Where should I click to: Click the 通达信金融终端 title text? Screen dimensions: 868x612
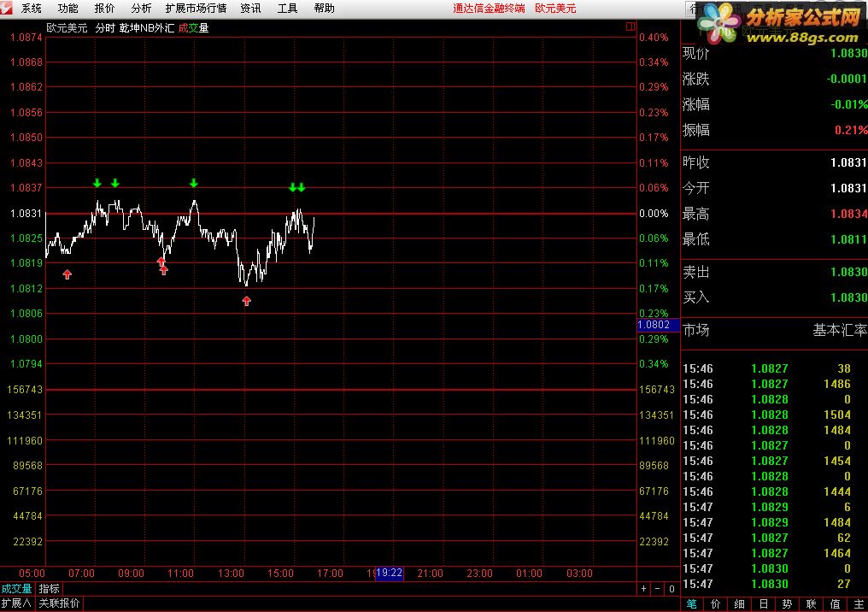point(489,9)
